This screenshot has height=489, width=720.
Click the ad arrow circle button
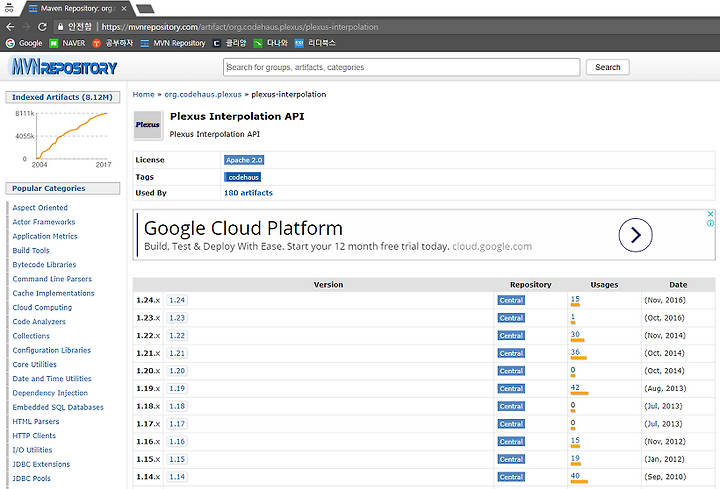(636, 235)
